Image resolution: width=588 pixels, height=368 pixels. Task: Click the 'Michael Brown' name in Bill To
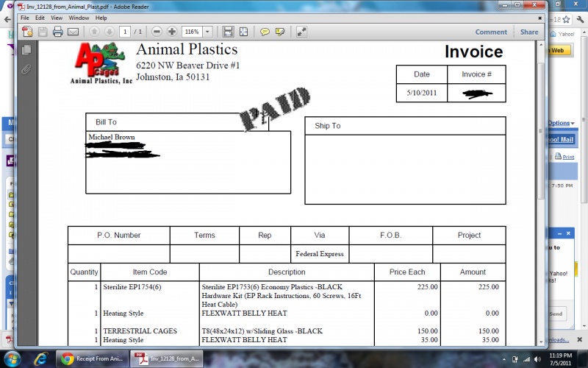point(112,137)
